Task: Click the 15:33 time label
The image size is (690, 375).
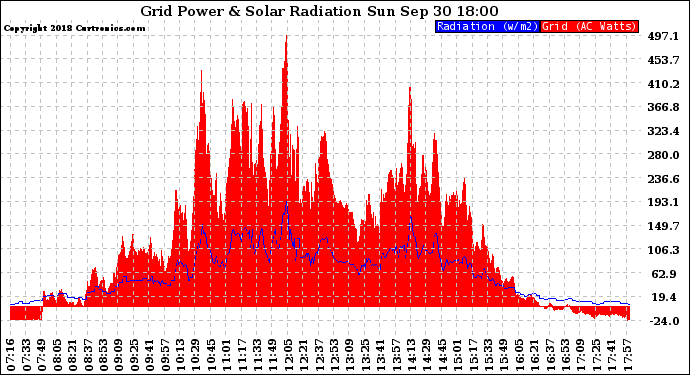Action: pyautogui.click(x=488, y=355)
